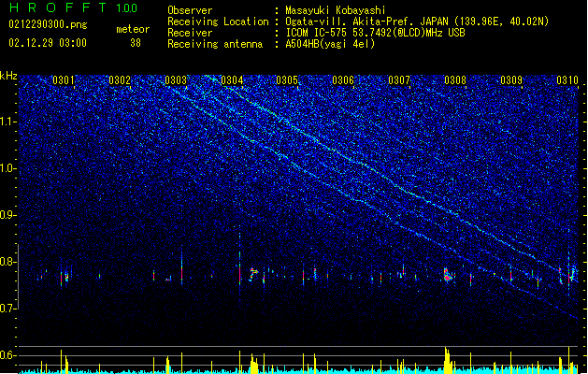The height and width of the screenshot is (374, 588).
Task: Click the 0.7 frequency axis label
Action: [x=8, y=309]
